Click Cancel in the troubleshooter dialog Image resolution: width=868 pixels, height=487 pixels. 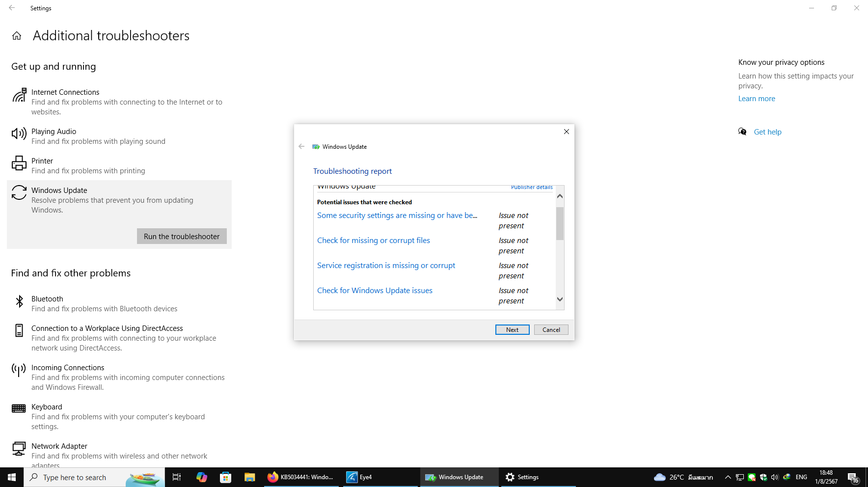551,329
